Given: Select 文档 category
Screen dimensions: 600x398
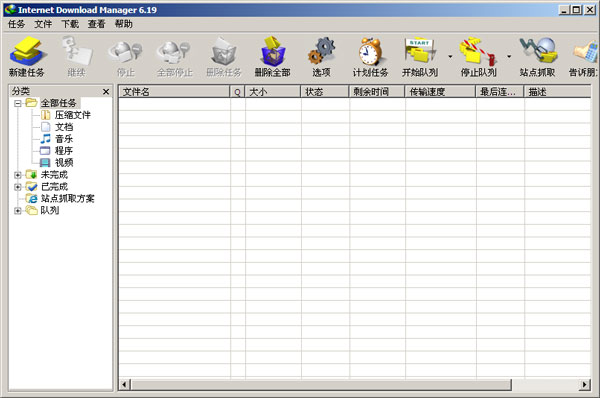Looking at the screenshot, I should pyautogui.click(x=64, y=127).
